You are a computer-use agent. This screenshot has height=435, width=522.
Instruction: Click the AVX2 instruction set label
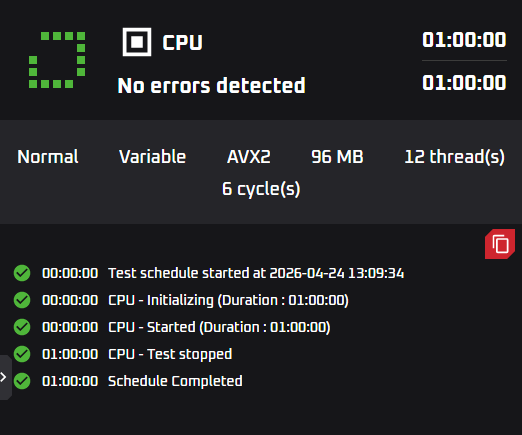click(x=249, y=157)
